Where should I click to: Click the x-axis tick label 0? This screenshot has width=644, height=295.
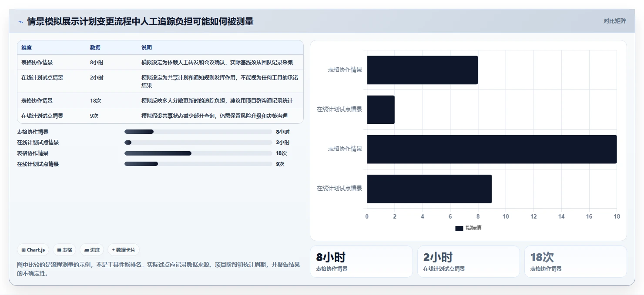point(367,216)
